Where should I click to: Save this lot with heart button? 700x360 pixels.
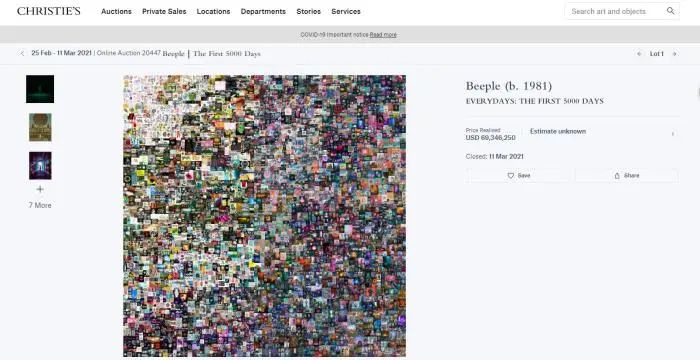[x=519, y=176]
